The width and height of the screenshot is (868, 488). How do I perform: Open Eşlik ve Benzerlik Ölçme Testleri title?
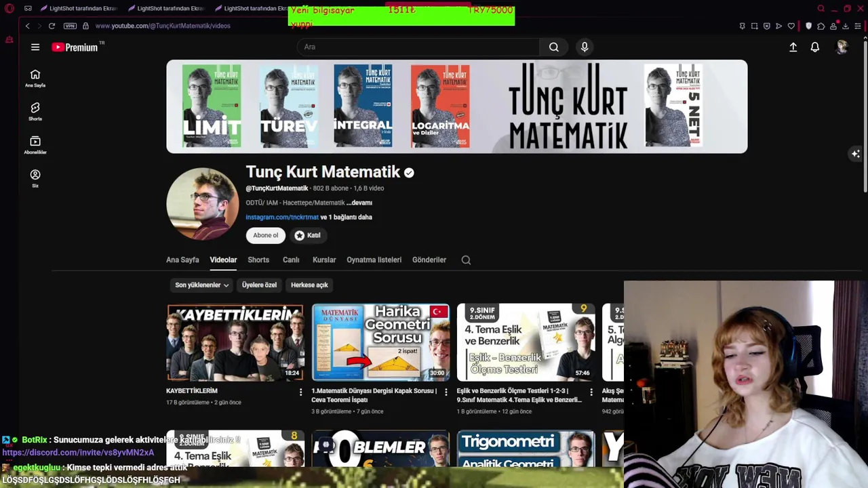click(x=519, y=395)
